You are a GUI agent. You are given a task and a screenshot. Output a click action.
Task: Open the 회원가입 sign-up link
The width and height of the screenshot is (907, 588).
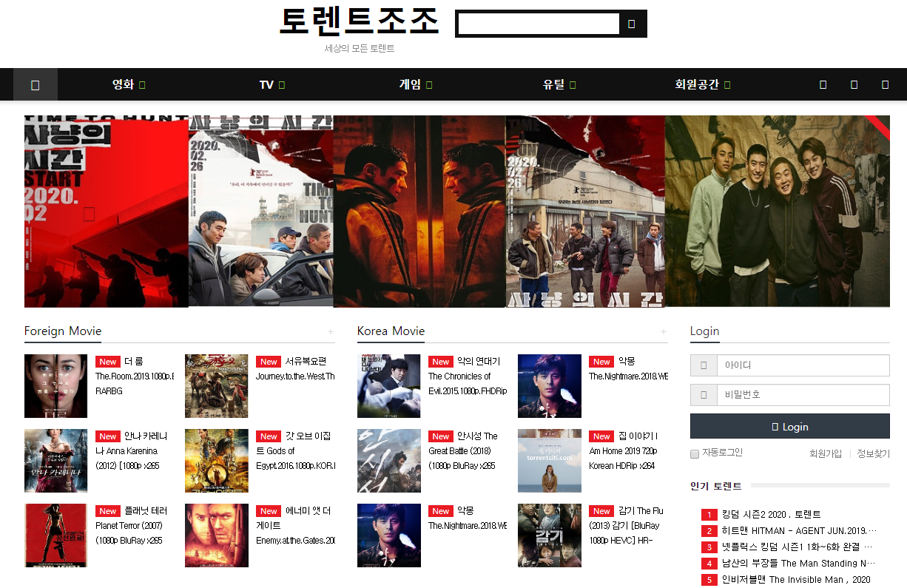[x=826, y=454]
